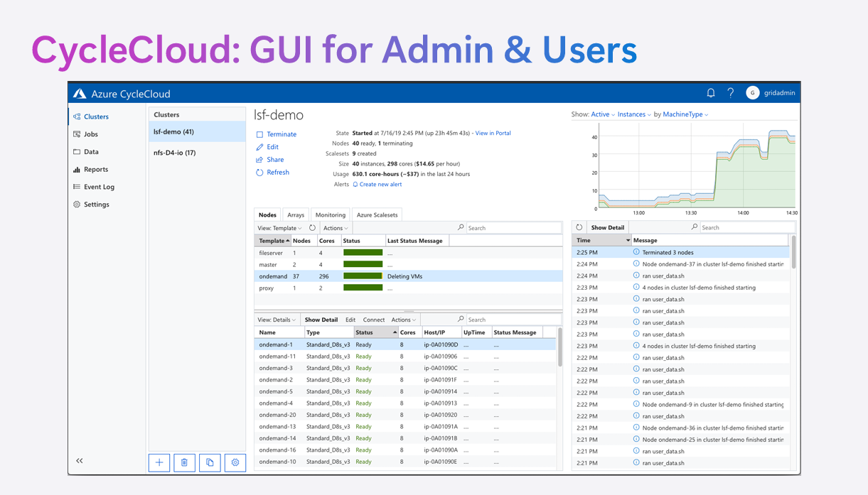Sort nodes by Status column header
The image size is (868, 495).
pyautogui.click(x=375, y=332)
